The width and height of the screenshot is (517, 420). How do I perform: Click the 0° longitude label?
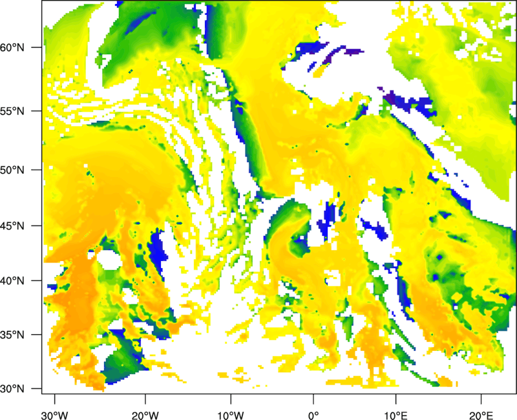[x=313, y=415]
